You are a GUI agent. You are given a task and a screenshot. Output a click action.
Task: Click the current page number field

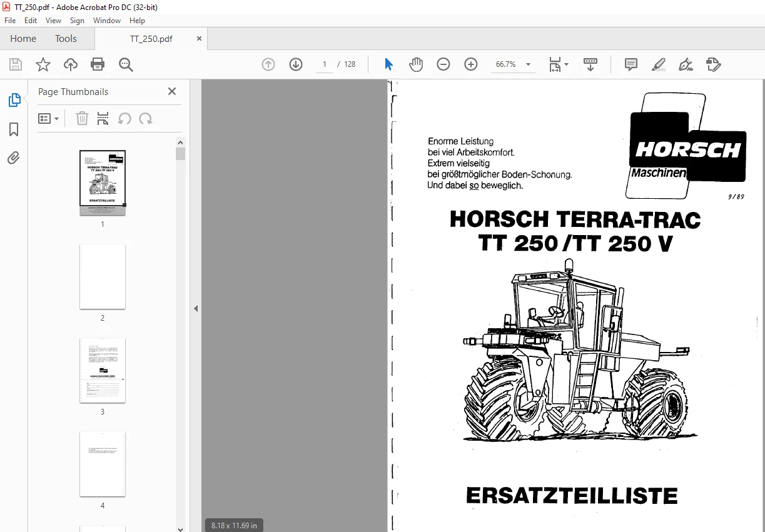coord(325,64)
